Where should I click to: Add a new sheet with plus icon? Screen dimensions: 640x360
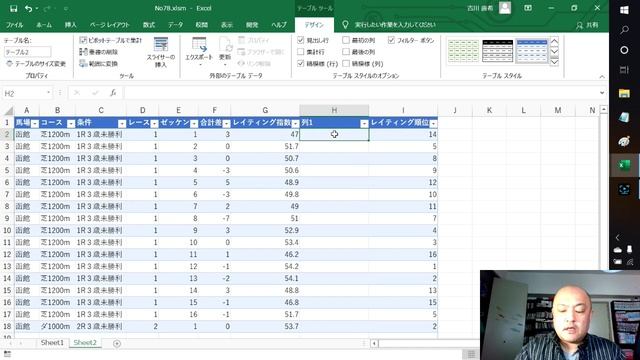click(117, 344)
